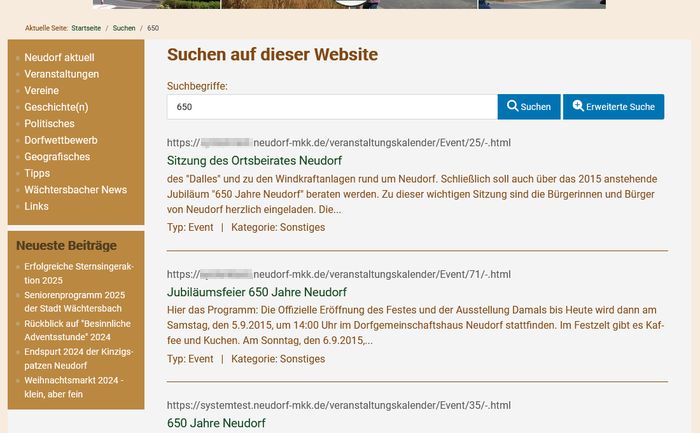Open the 650 Jahre Neudorf result

tap(216, 423)
